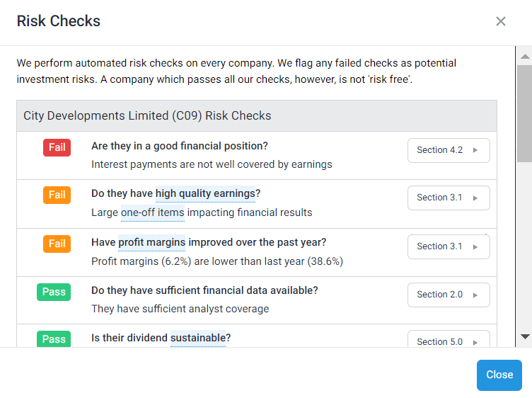Open Section 3.1 for profit margins check
Viewport: 532px width, 398px height.
tap(449, 246)
